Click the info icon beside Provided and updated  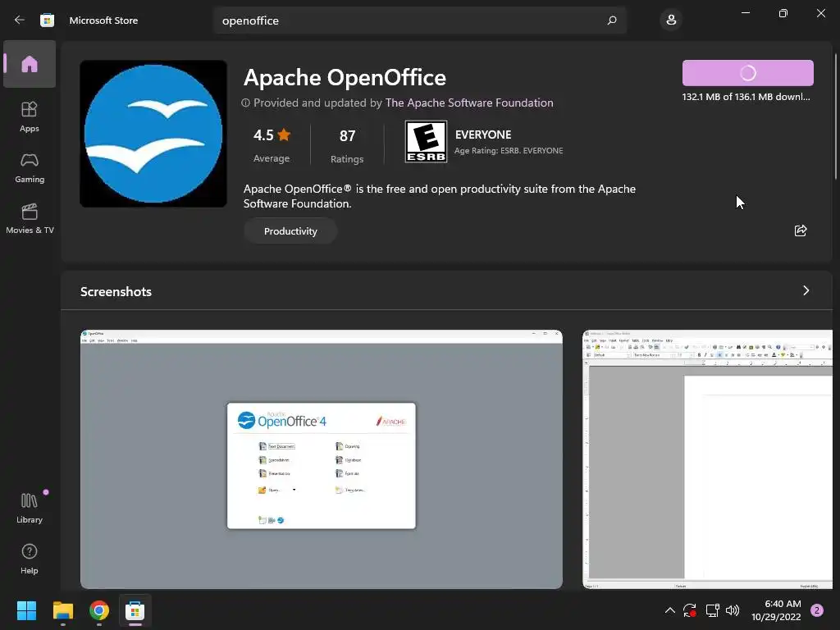245,103
